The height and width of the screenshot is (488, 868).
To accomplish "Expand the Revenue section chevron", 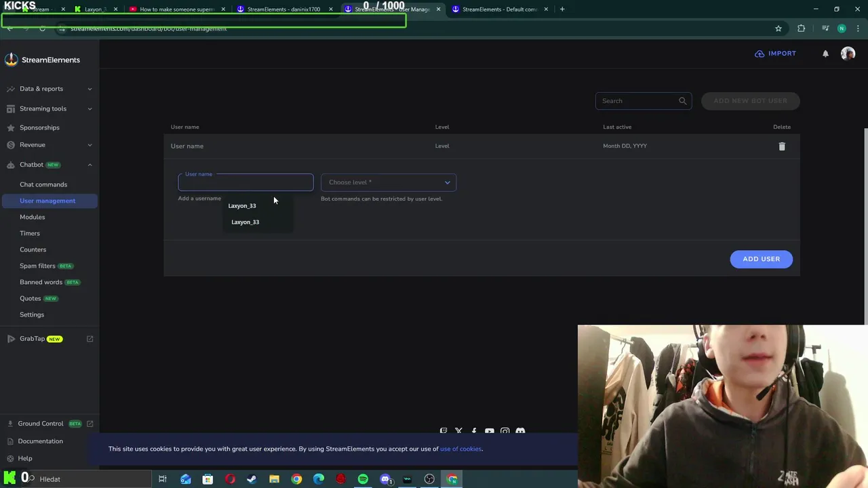I will (x=90, y=145).
